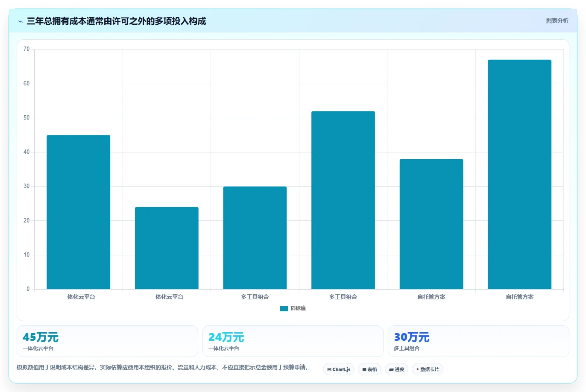Click the 多工具组合 bar valued 52

(343, 200)
